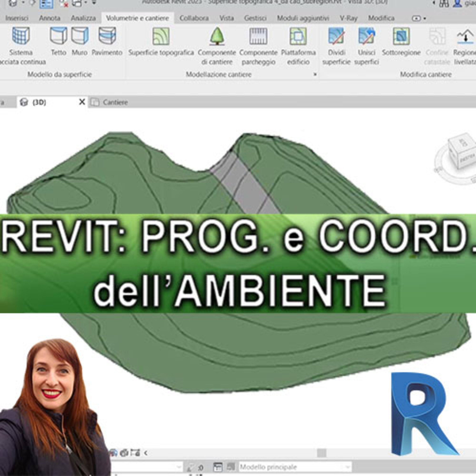Image resolution: width=476 pixels, height=476 pixels.
Task: Select the Muro by surface tool
Action: (x=80, y=41)
